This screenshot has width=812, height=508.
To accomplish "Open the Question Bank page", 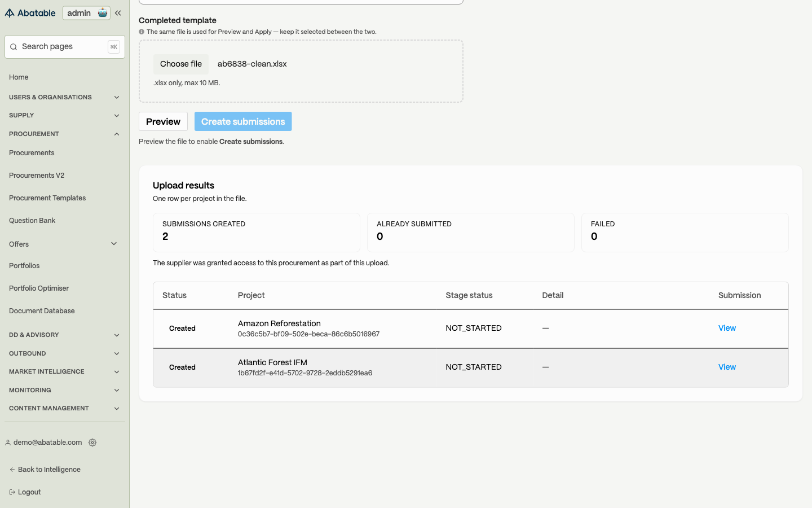I will point(32,221).
